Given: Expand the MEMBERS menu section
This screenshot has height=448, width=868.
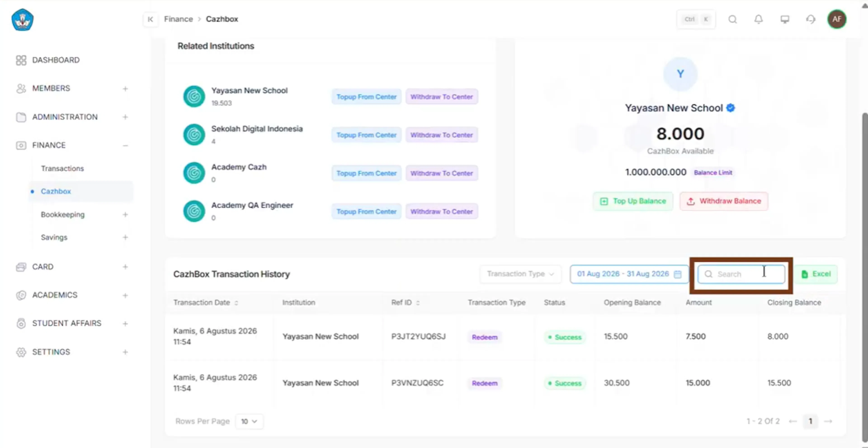Looking at the screenshot, I should pos(125,89).
